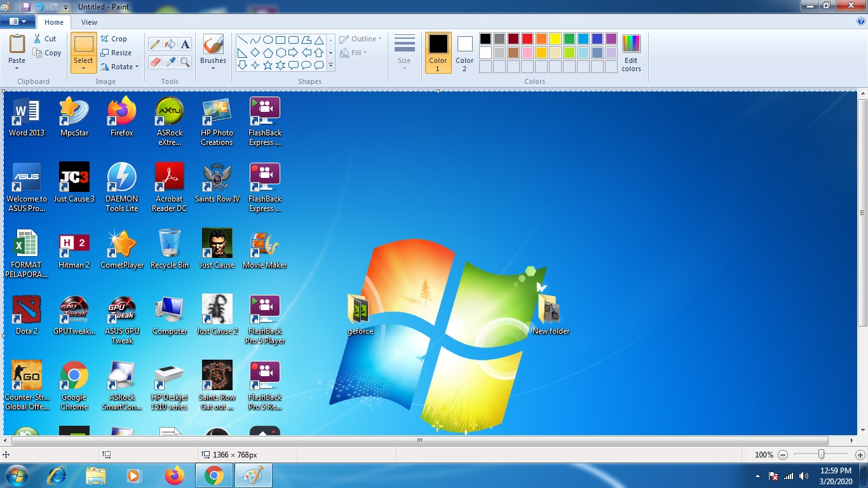Pick the Text tool
Viewport: 868px width, 488px height.
pos(186,44)
